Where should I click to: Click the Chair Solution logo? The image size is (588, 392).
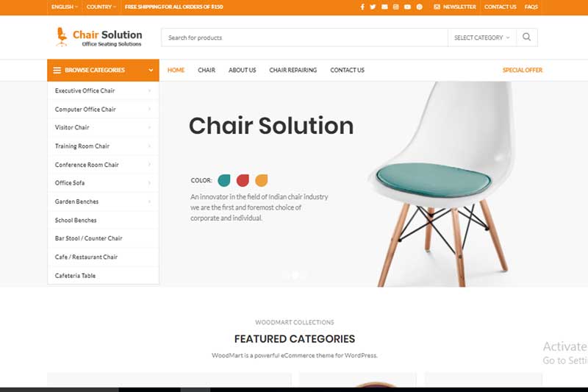pos(98,37)
